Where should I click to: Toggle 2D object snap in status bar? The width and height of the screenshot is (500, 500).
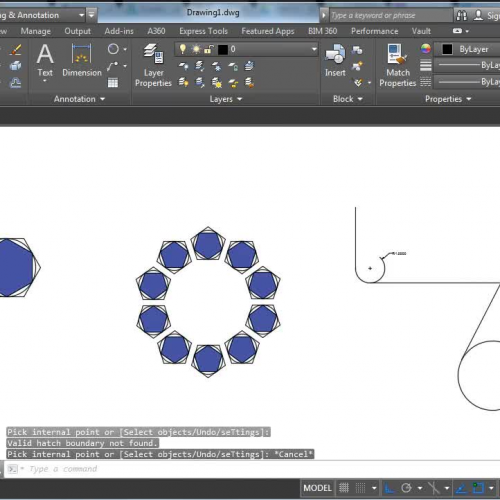[478, 488]
